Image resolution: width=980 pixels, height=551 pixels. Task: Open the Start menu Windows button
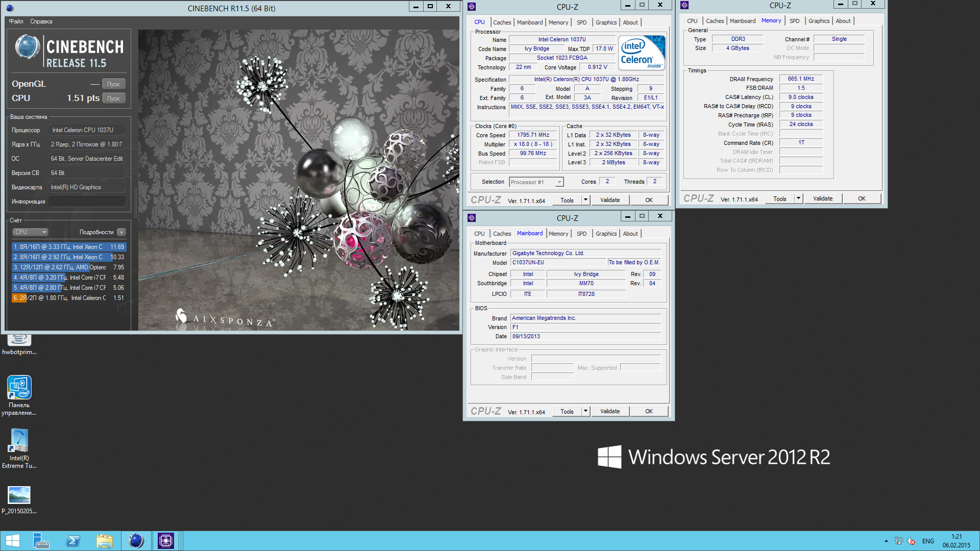(x=13, y=541)
